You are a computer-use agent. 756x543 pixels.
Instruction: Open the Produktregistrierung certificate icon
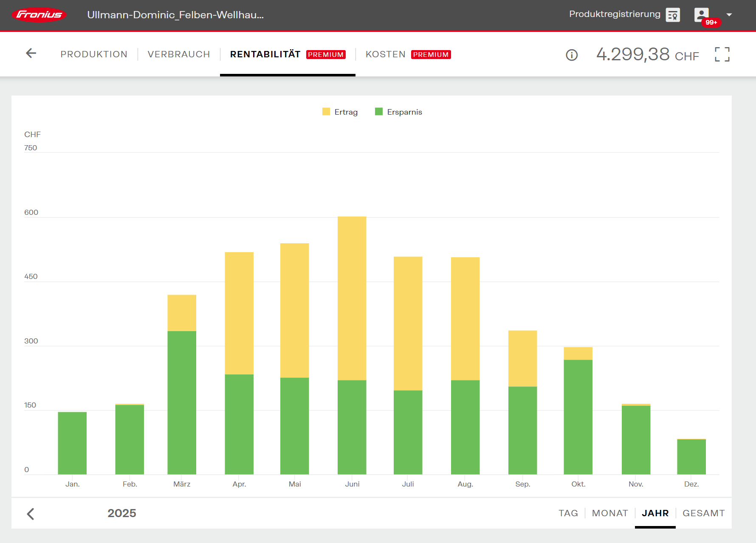[673, 15]
